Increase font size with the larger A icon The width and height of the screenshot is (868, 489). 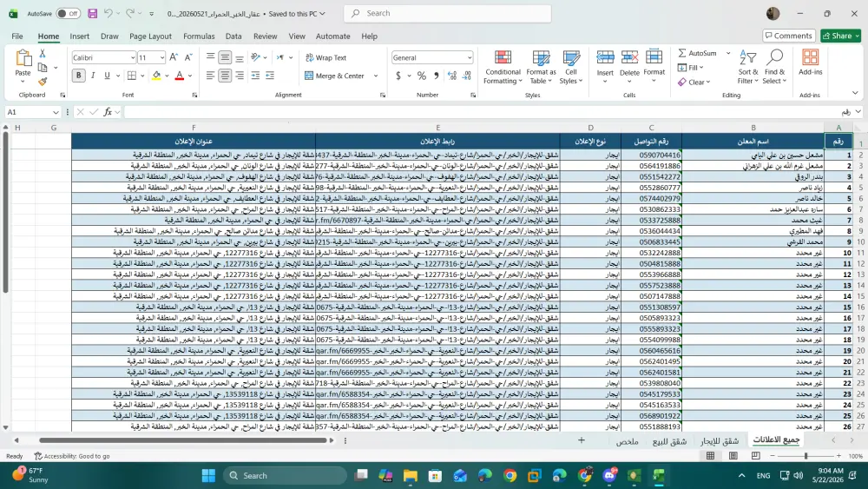[174, 57]
